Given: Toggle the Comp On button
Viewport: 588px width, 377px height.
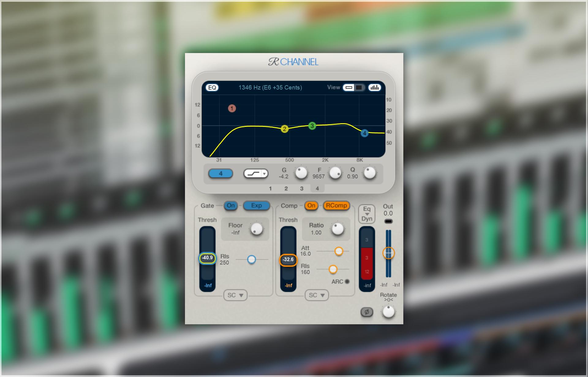Looking at the screenshot, I should coord(311,205).
